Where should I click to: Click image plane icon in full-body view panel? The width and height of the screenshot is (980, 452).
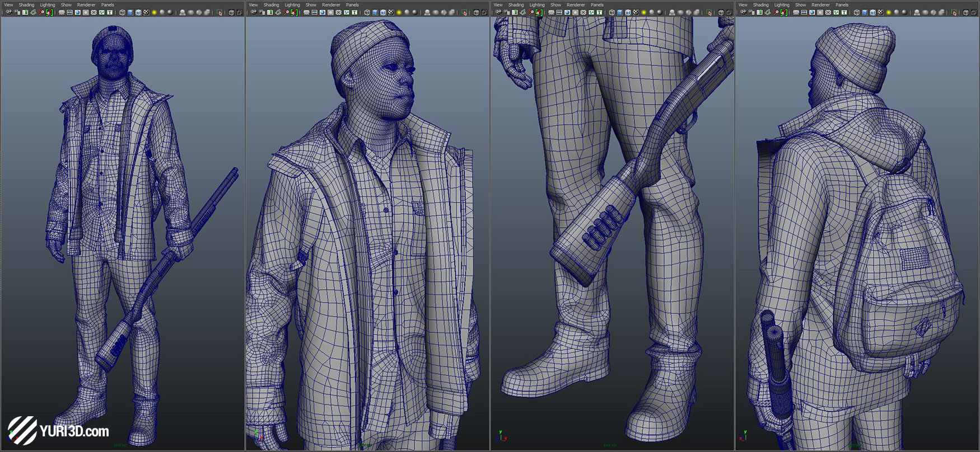tap(33, 12)
